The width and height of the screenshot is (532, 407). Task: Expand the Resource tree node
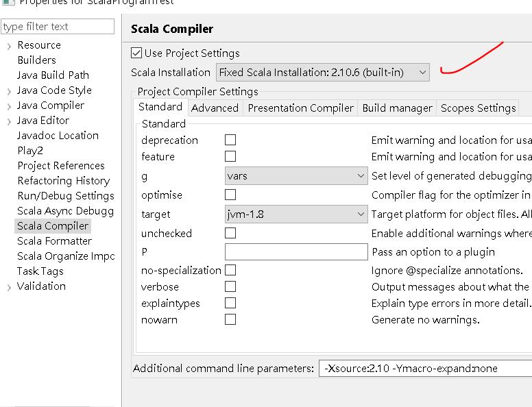click(9, 46)
